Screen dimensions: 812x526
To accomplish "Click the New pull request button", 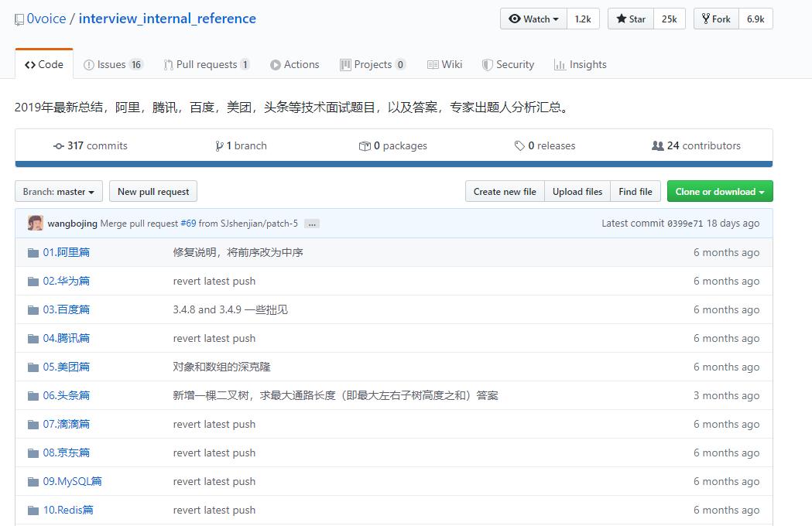I will click(152, 191).
